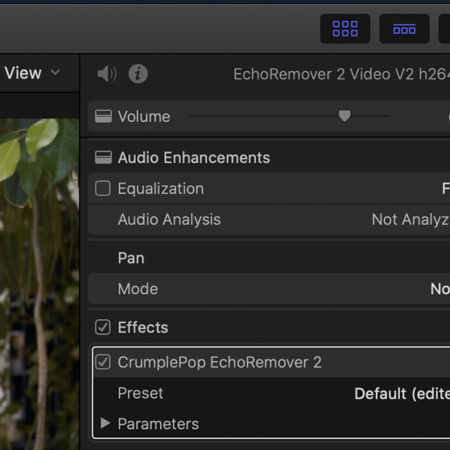
Task: Click the Volume slider handle
Action: (x=345, y=116)
